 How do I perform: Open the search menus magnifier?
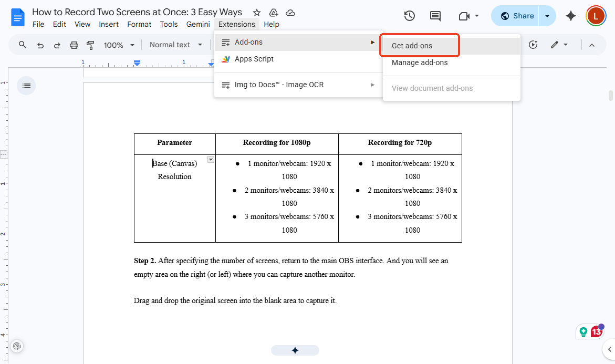(23, 45)
